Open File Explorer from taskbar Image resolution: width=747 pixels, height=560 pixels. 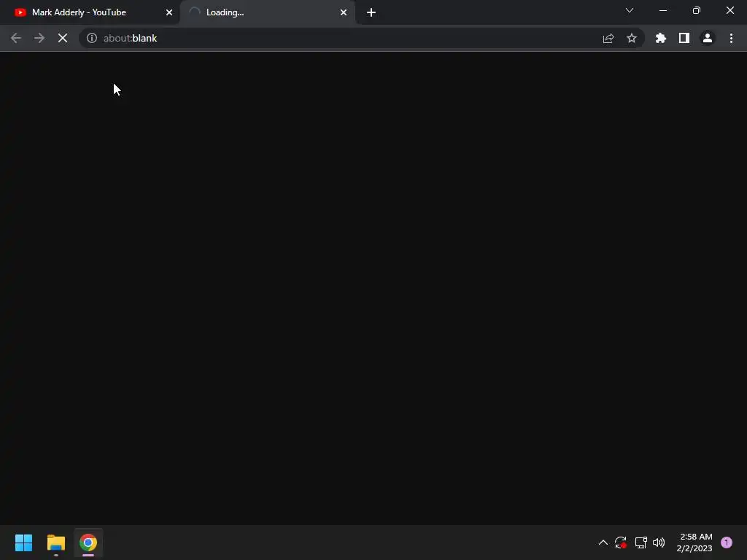[56, 542]
